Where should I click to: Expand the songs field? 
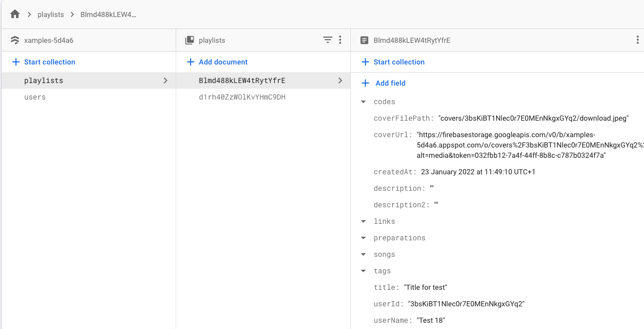coord(364,255)
